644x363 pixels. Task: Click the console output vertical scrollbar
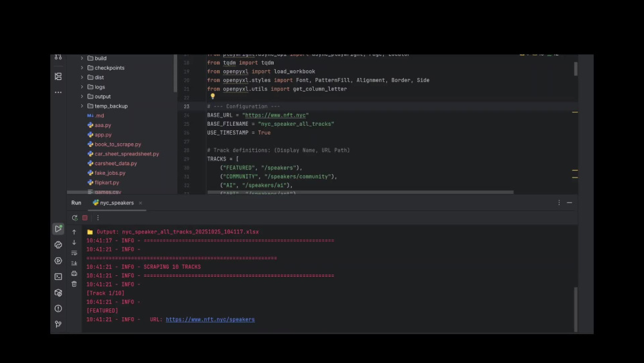pyautogui.click(x=575, y=309)
